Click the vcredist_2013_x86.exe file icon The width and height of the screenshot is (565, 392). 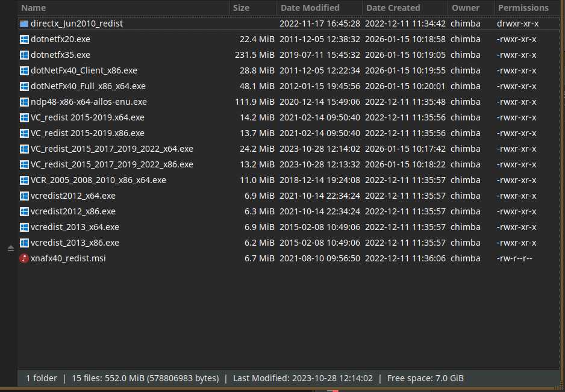pos(24,243)
